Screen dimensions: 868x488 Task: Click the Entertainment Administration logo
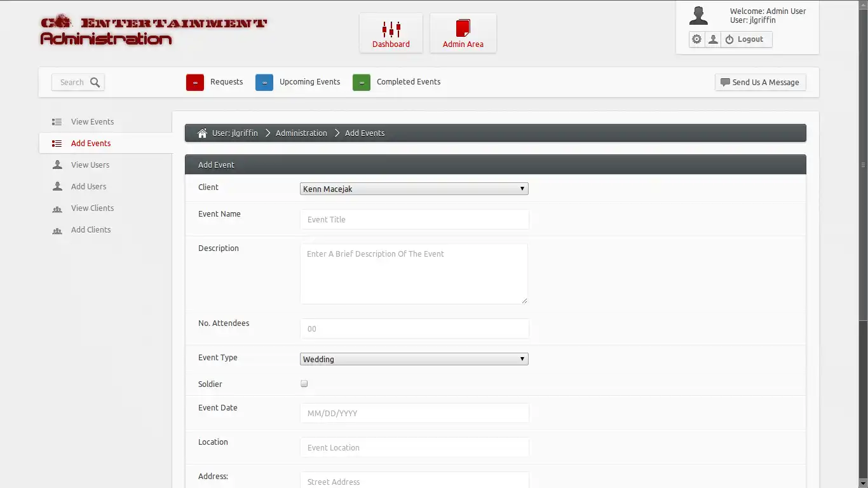pos(153,30)
